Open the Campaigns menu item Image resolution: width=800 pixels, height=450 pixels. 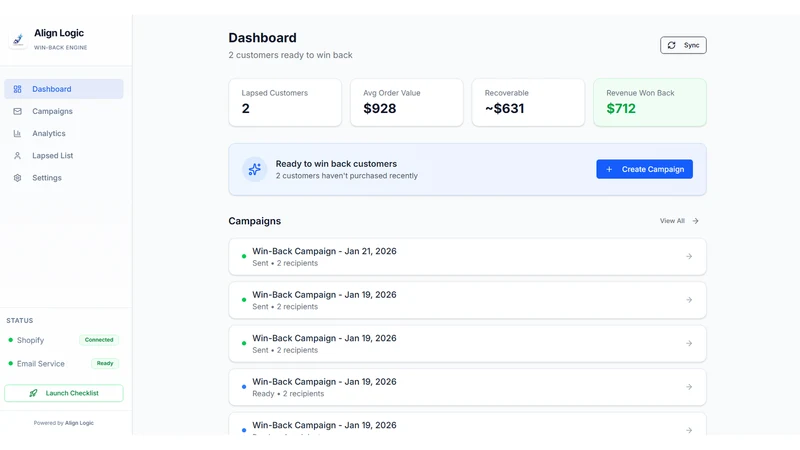click(64, 111)
